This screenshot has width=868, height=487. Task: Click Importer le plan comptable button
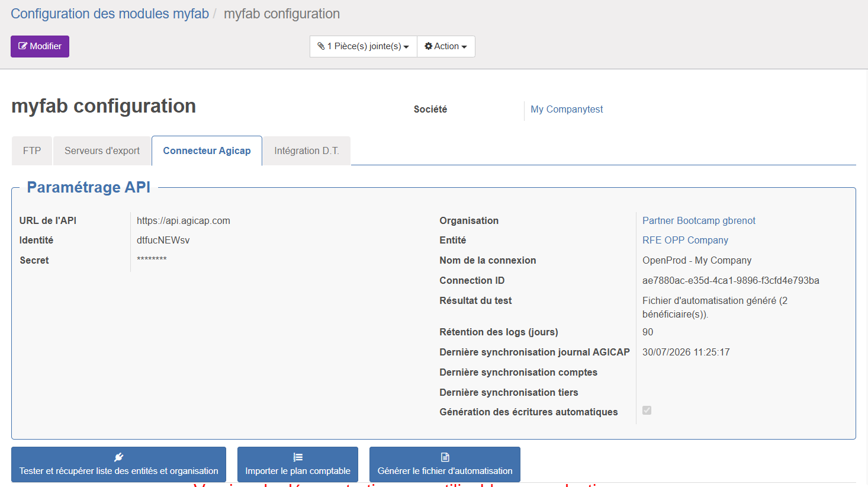coord(298,464)
